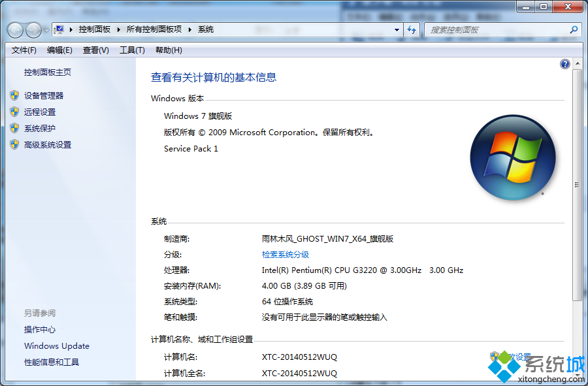The width and height of the screenshot is (588, 386).
Task: Open the 帮助(H) menu
Action: tap(169, 50)
